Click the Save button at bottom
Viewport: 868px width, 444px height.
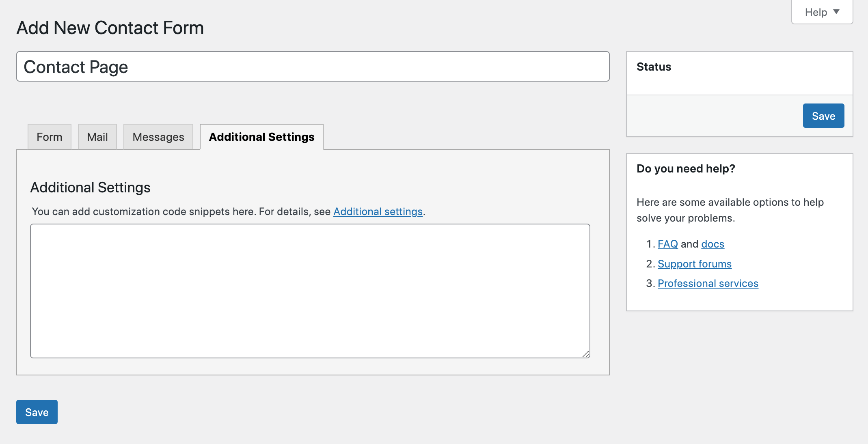(37, 412)
